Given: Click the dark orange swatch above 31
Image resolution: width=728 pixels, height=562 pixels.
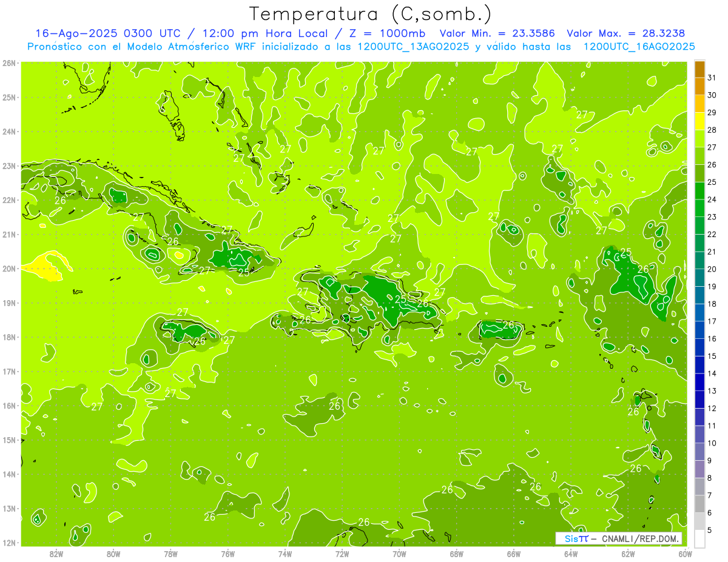Looking at the screenshot, I should (x=699, y=69).
